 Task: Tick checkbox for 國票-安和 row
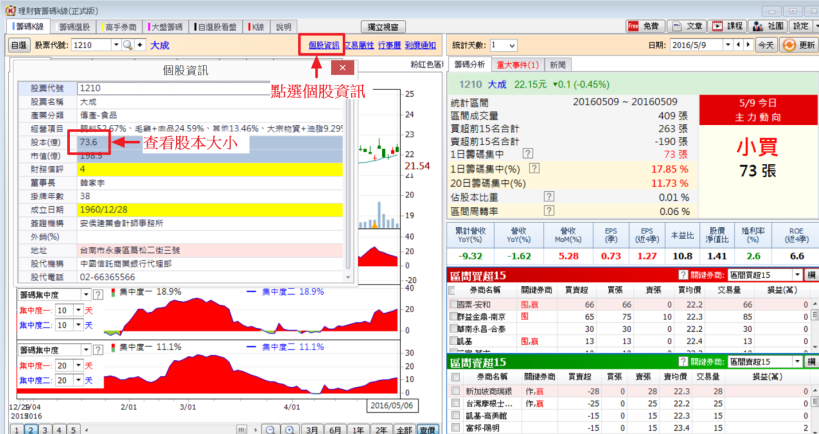click(453, 304)
